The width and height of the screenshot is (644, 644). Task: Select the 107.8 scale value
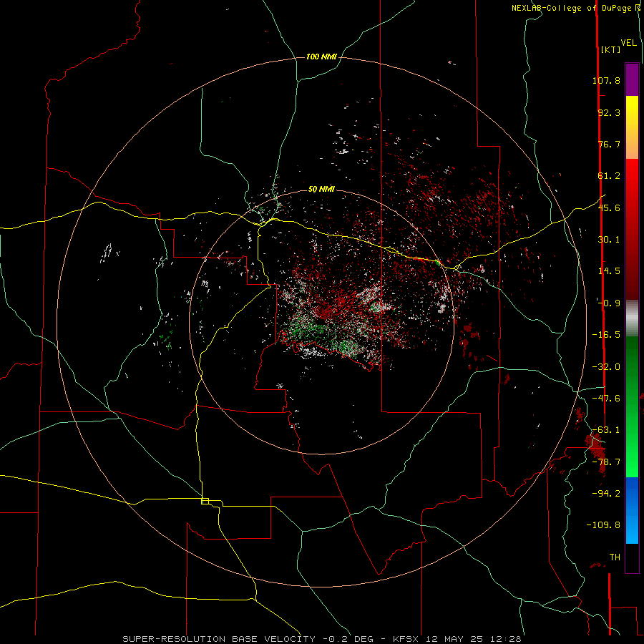click(x=606, y=81)
